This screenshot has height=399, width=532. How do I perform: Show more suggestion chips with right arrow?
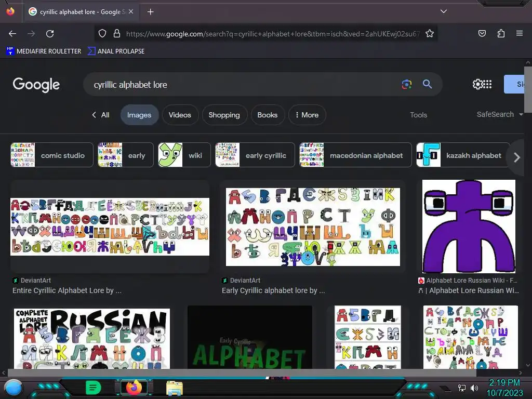click(517, 157)
